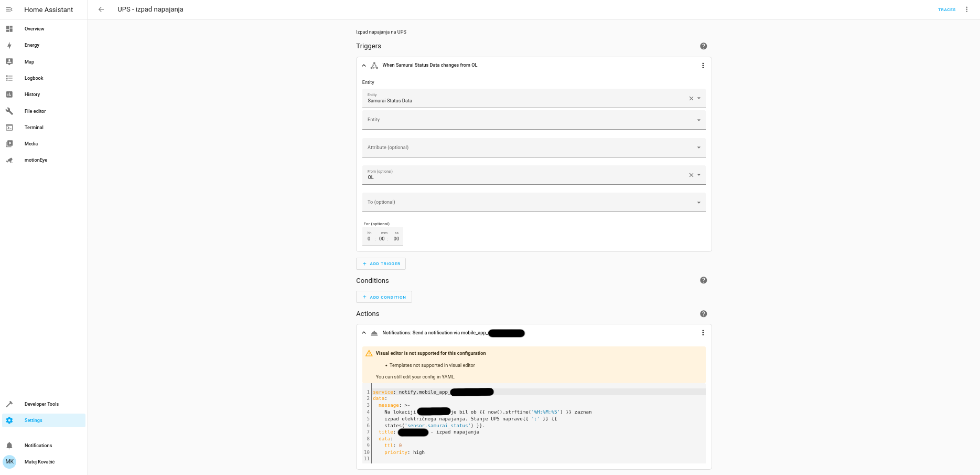Collapse the Samurai Status Data trigger
The height and width of the screenshot is (475, 980).
[364, 66]
